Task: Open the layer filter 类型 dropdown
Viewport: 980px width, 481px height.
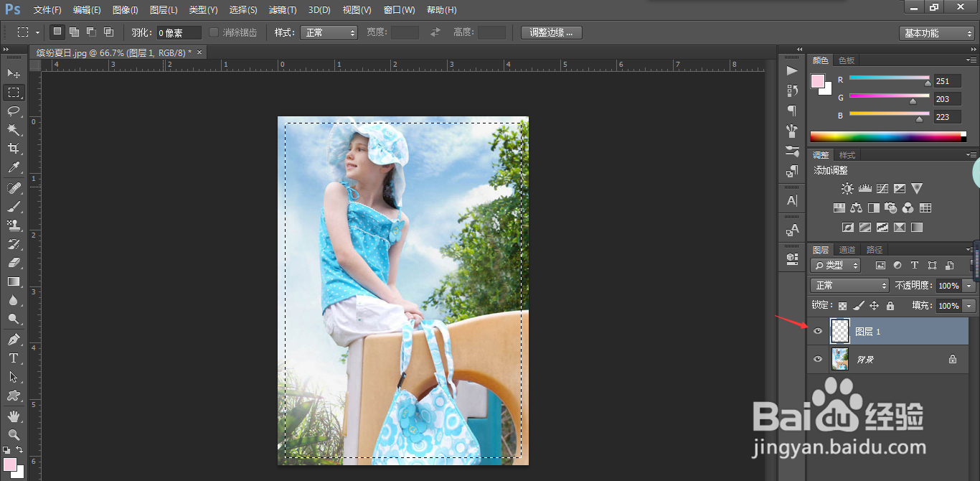Action: [836, 265]
